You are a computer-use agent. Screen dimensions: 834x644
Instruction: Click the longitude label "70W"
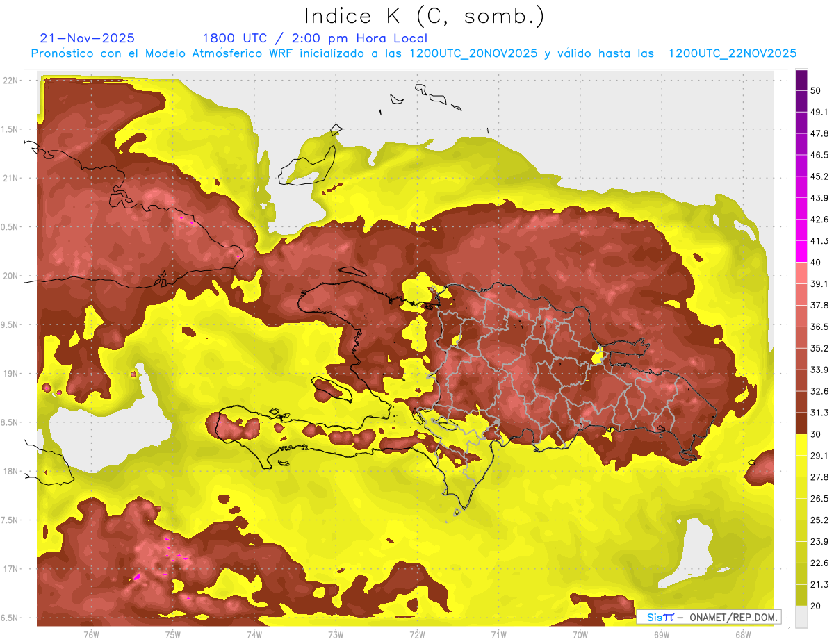point(580,635)
